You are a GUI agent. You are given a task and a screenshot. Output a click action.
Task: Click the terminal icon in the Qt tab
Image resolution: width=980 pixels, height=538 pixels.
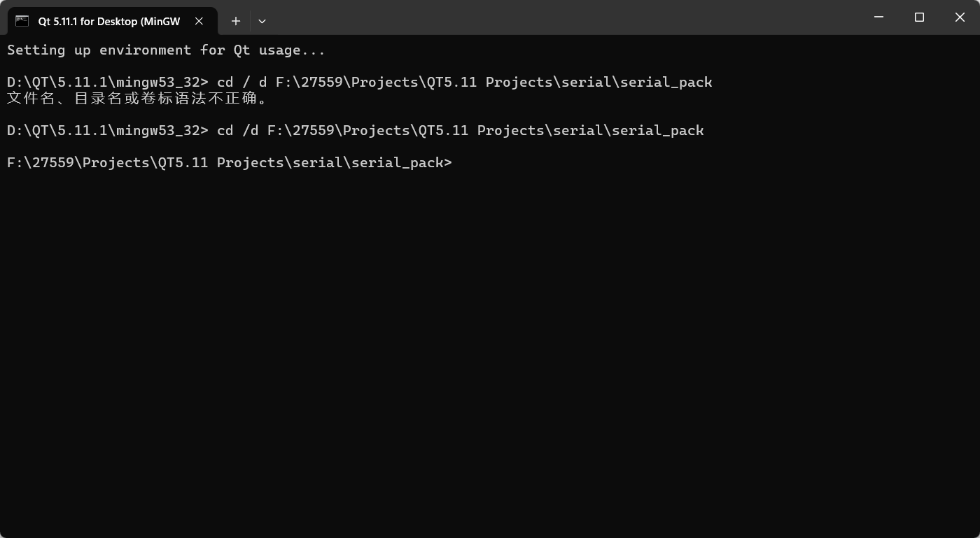tap(22, 21)
